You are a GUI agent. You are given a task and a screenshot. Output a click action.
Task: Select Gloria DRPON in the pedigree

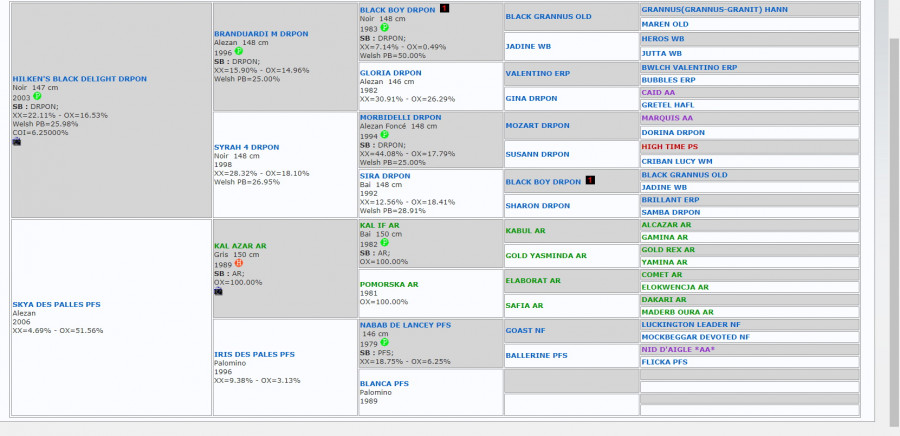pyautogui.click(x=390, y=73)
